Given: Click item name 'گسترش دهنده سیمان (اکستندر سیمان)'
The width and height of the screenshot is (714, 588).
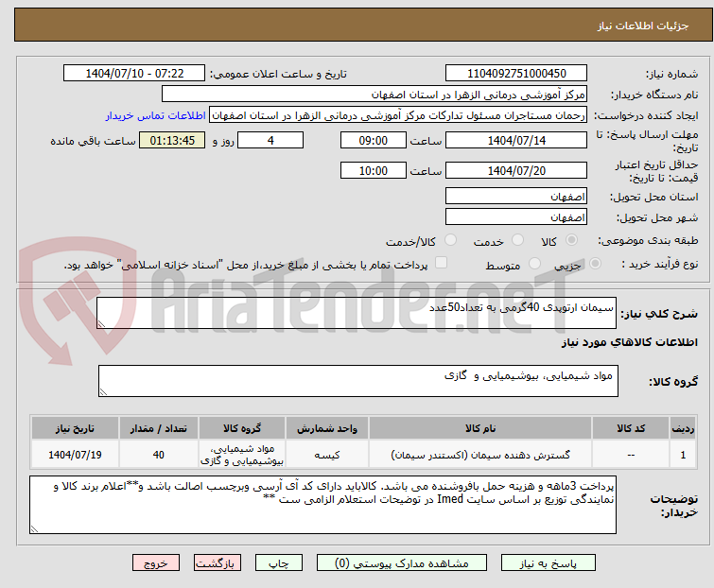Looking at the screenshot, I should 480,454.
